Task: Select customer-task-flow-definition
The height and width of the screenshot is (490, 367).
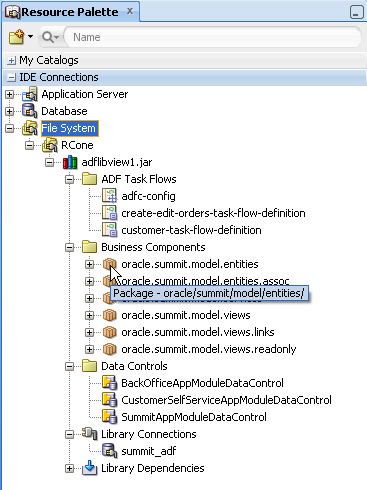Action: point(191,230)
